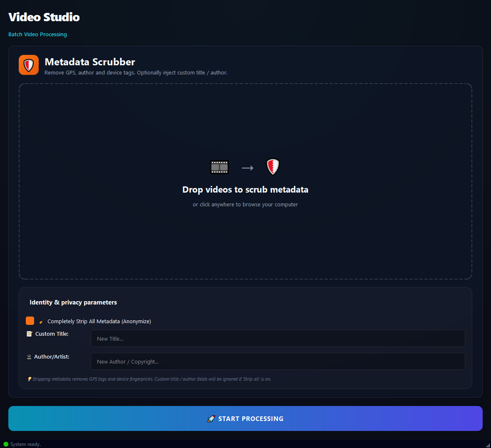Click the window resize grip in status bar
Image resolution: width=491 pixels, height=448 pixels.
tap(488, 445)
